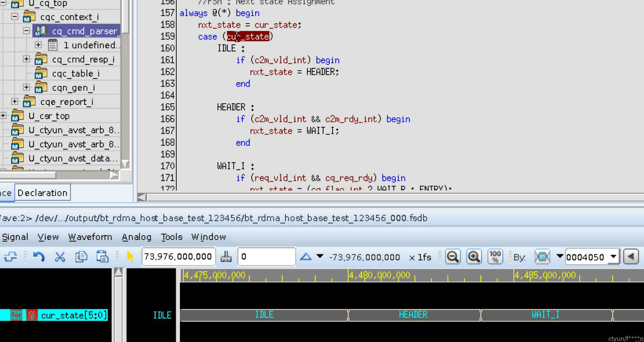Open the Window menu
The width and height of the screenshot is (644, 342).
coord(209,237)
